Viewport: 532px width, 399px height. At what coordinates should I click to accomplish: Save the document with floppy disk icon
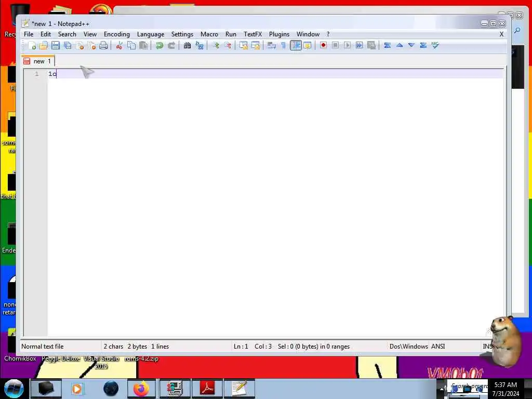[x=55, y=45]
